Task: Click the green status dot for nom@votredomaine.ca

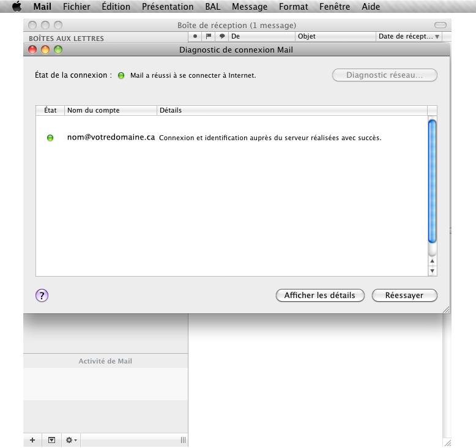Action: (50, 138)
